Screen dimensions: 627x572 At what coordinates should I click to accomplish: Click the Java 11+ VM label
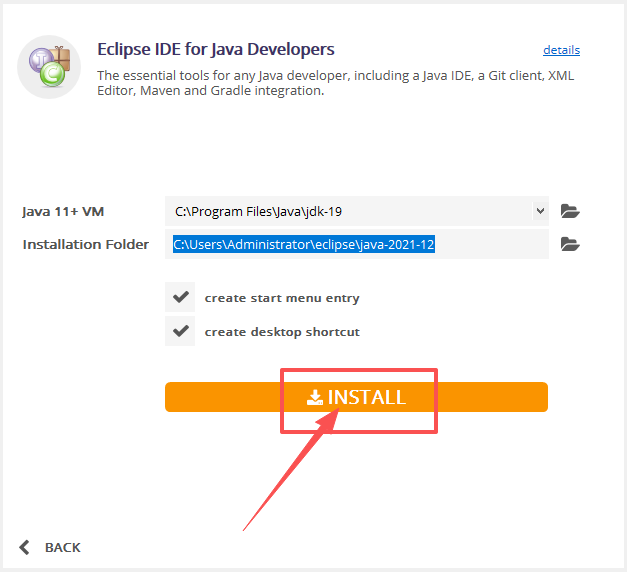pyautogui.click(x=63, y=211)
